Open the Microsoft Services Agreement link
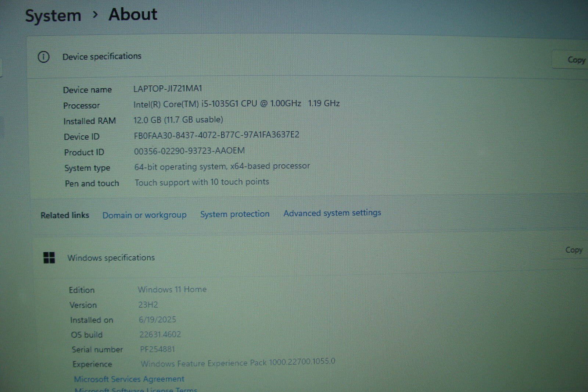This screenshot has height=392, width=588. pyautogui.click(x=129, y=379)
